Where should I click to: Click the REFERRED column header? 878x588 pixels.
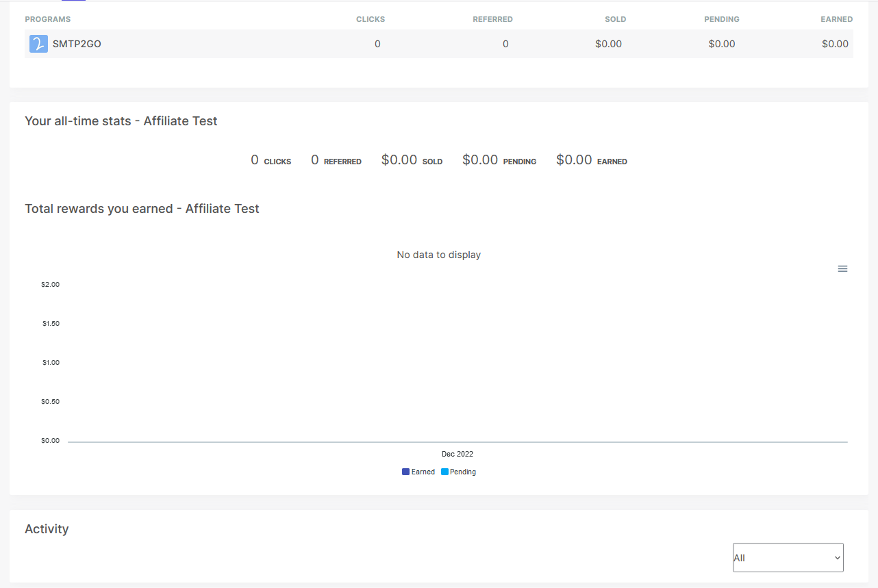coord(492,19)
